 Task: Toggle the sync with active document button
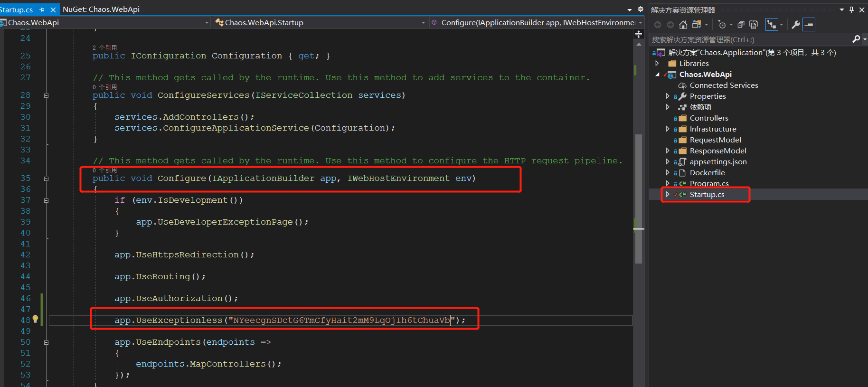[772, 25]
